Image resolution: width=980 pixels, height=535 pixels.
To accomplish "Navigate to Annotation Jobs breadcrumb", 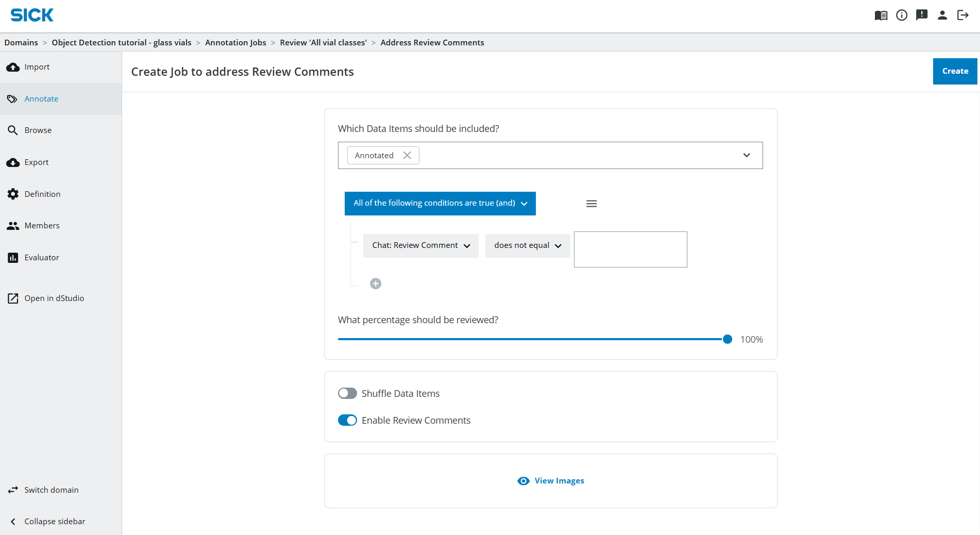I will click(235, 42).
